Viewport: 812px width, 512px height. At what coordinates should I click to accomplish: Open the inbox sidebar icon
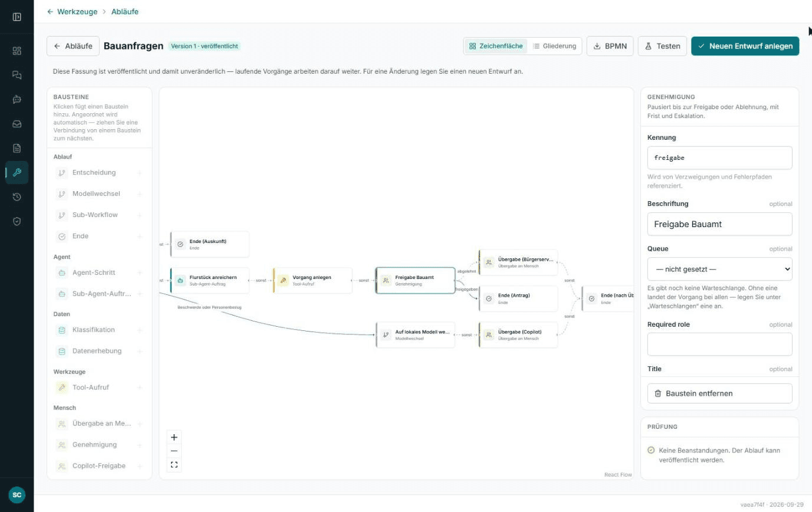coord(17,124)
